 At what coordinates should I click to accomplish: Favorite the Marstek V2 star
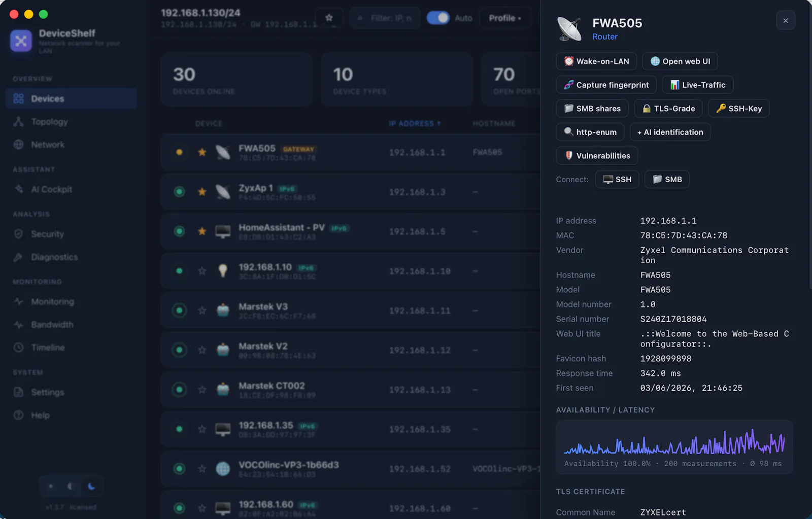[202, 350]
